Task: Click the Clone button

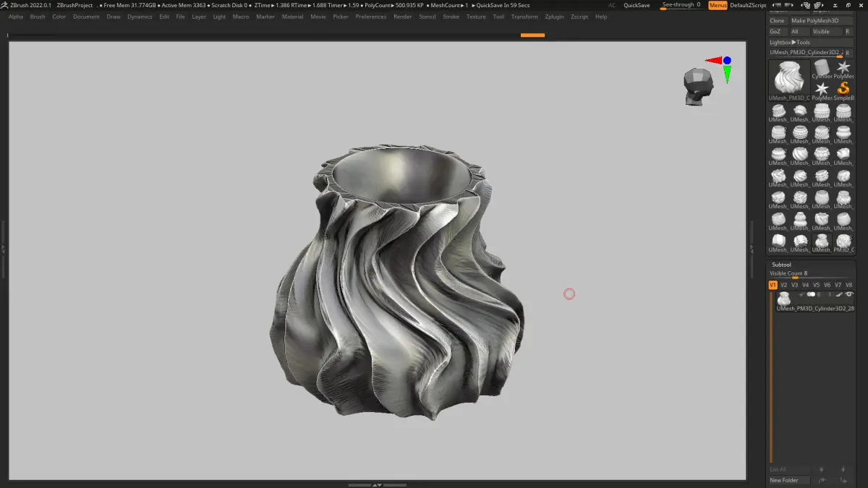Action: 778,21
